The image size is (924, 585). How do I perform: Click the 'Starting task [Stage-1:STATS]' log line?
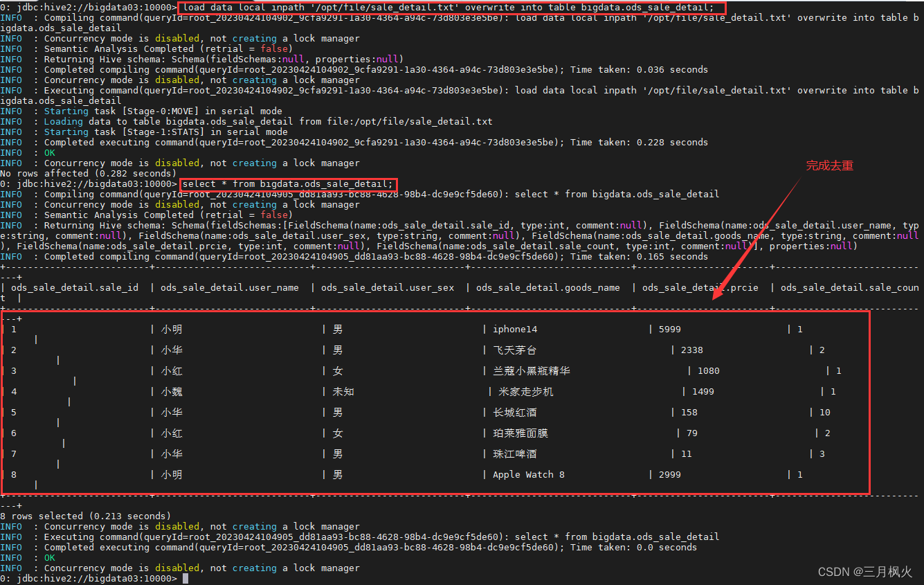(166, 132)
